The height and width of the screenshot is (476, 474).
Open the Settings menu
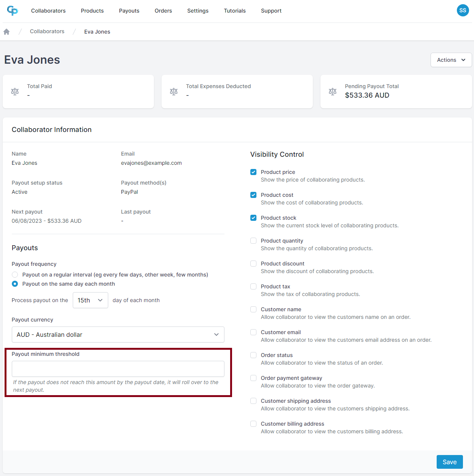pyautogui.click(x=198, y=11)
